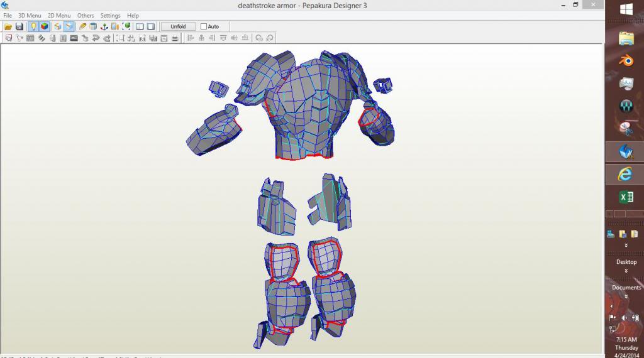Click the align right icon
This screenshot has width=644, height=358.
(212, 38)
